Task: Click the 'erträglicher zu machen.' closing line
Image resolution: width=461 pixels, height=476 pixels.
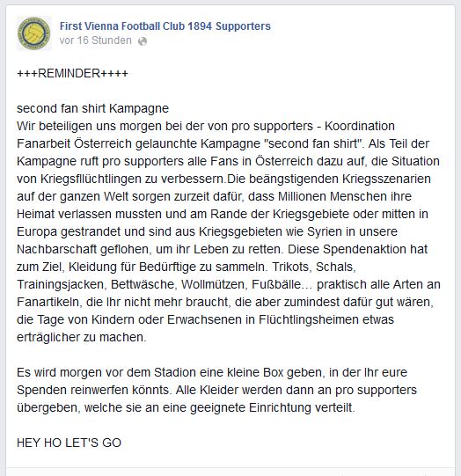Action: click(x=82, y=337)
